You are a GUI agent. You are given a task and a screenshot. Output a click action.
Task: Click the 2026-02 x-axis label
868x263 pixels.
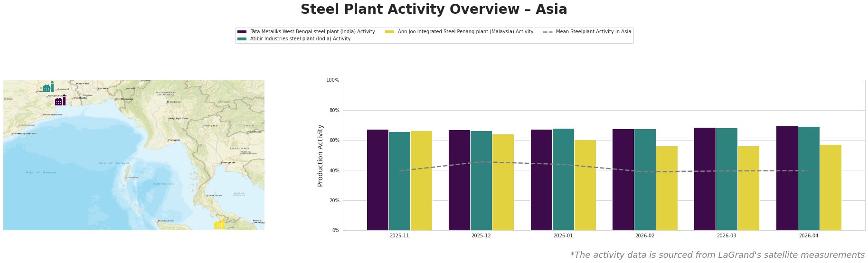click(644, 236)
